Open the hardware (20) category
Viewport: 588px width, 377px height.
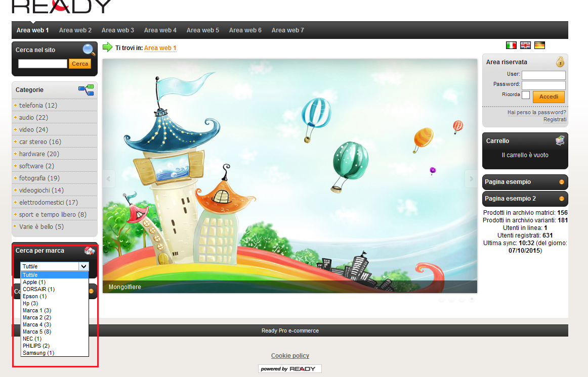pyautogui.click(x=39, y=154)
